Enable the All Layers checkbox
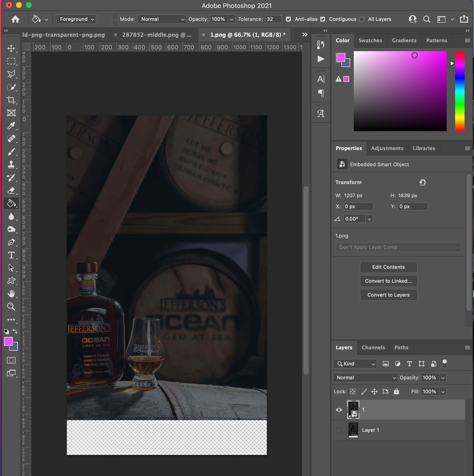 [362, 19]
